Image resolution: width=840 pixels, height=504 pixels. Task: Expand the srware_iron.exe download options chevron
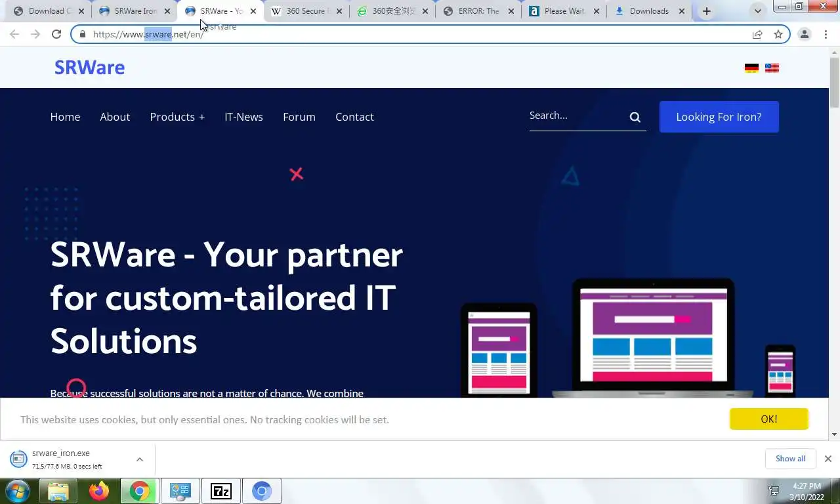[140, 459]
